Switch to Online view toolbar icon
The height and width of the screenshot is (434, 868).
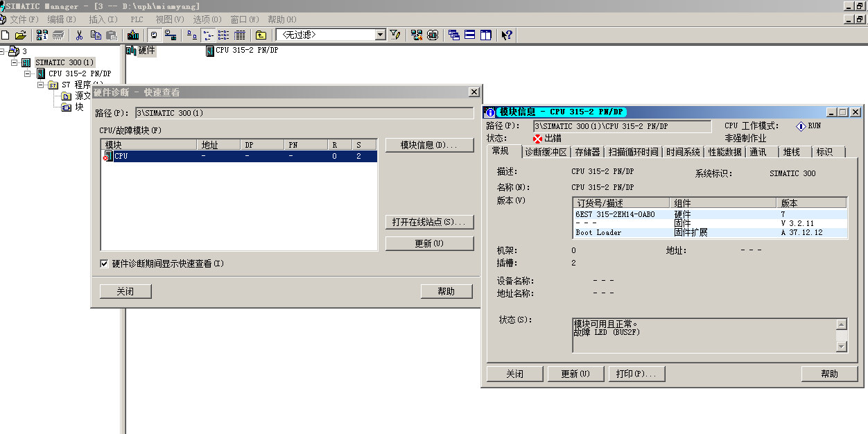pos(170,35)
